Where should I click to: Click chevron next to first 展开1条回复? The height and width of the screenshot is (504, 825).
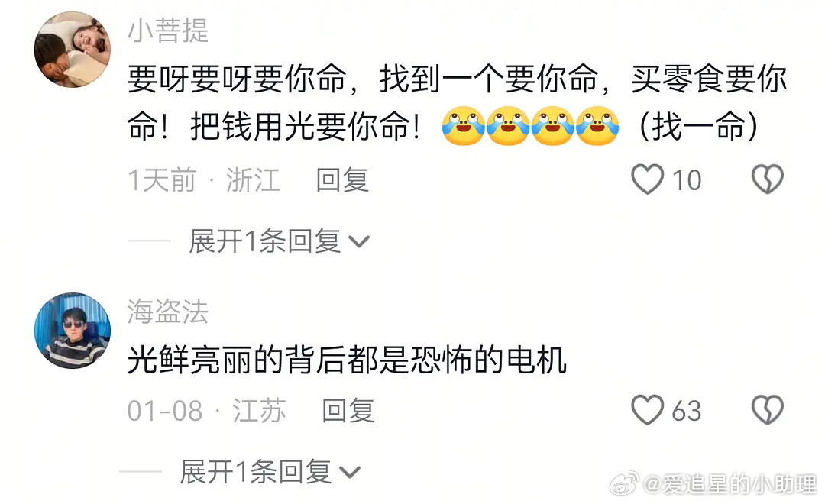click(x=359, y=242)
